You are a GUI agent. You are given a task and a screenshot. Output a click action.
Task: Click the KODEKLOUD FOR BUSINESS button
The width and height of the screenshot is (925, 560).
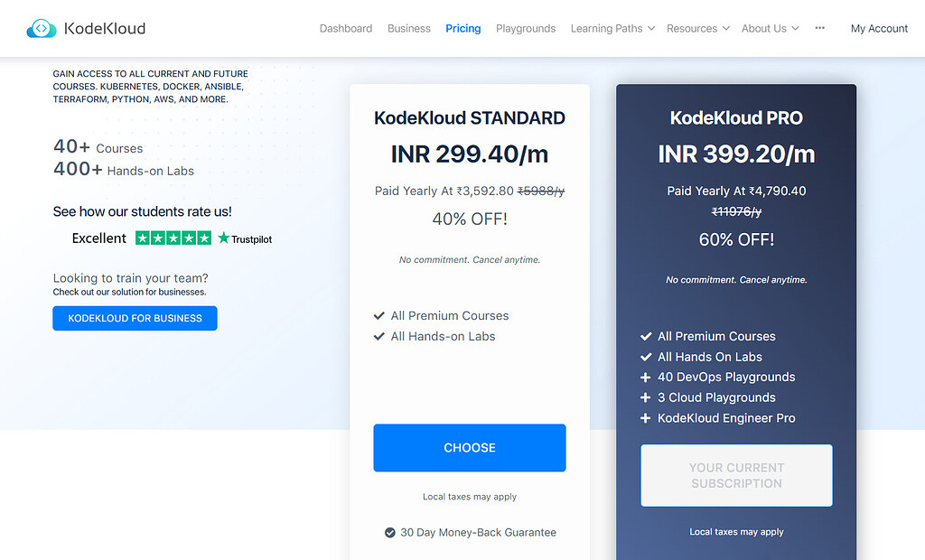point(135,319)
